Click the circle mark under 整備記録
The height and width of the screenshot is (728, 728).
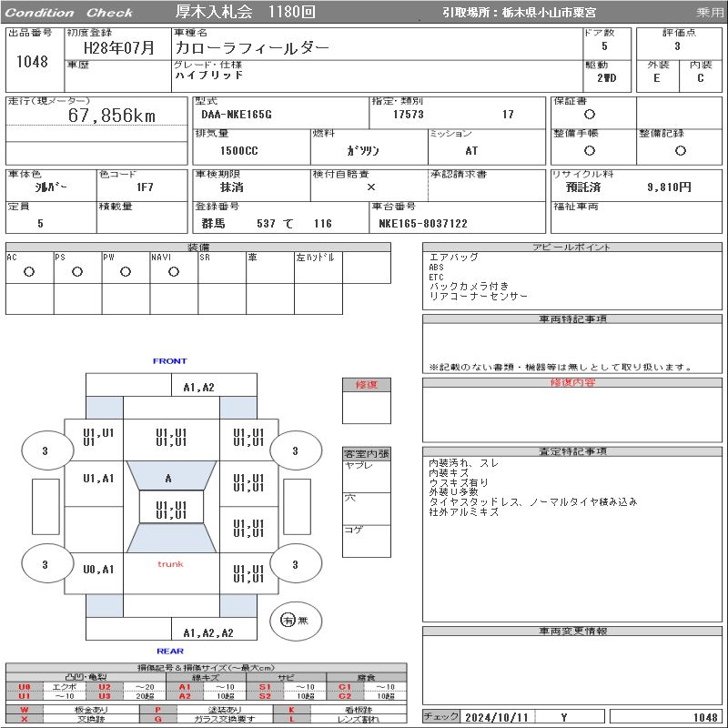(681, 150)
